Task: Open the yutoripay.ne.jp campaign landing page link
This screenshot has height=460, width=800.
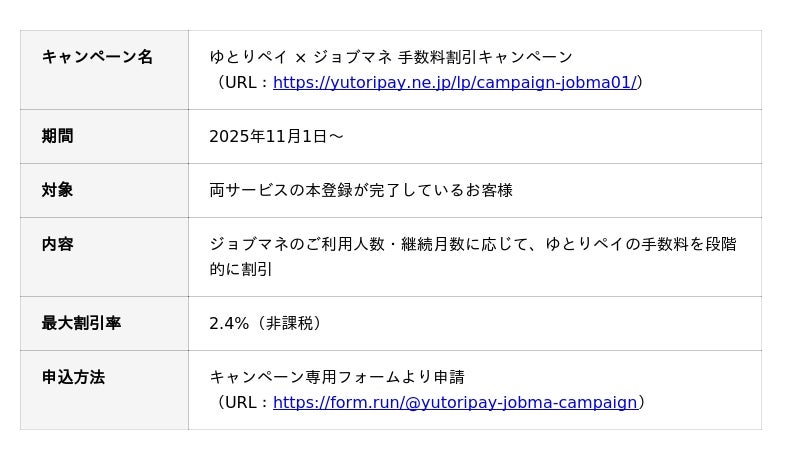Action: (x=454, y=83)
